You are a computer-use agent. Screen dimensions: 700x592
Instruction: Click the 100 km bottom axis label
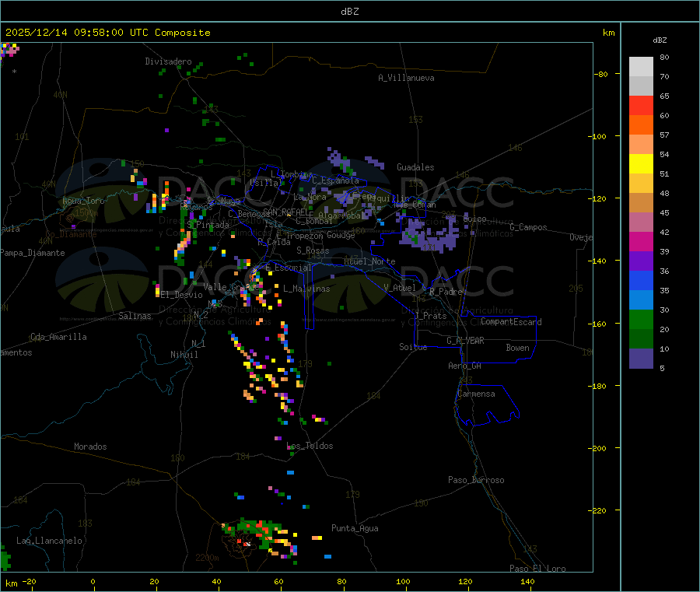coord(403,581)
